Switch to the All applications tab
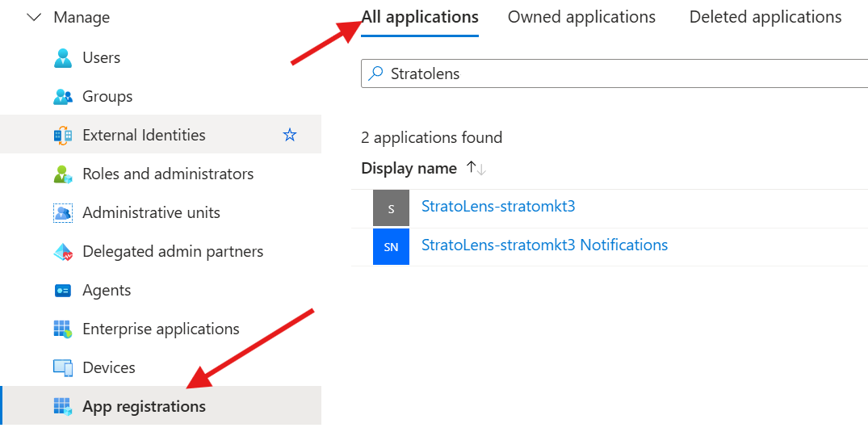This screenshot has width=868, height=436. point(420,17)
